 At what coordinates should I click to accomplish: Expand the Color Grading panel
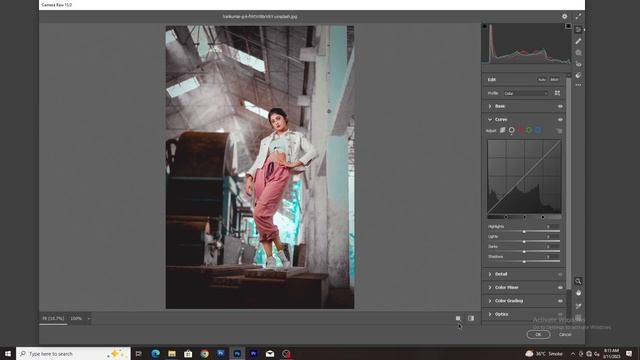coord(490,301)
